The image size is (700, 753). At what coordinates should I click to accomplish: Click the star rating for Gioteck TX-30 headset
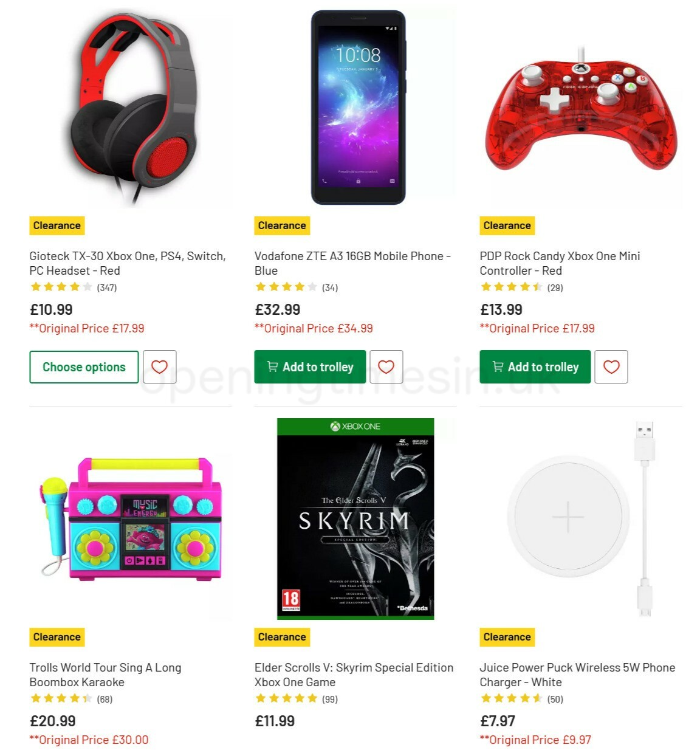point(61,286)
